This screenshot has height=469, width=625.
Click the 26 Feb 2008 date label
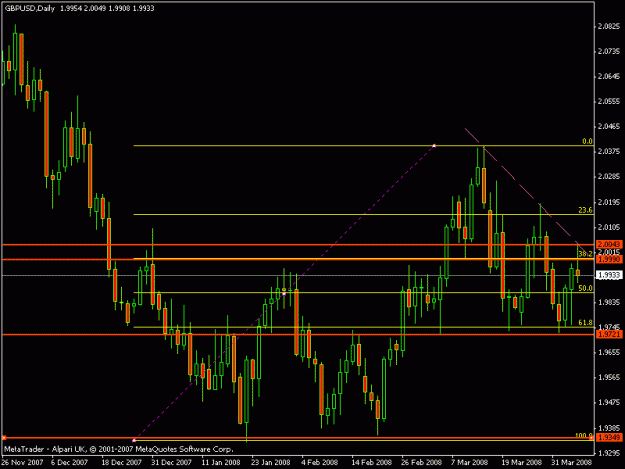[422, 462]
